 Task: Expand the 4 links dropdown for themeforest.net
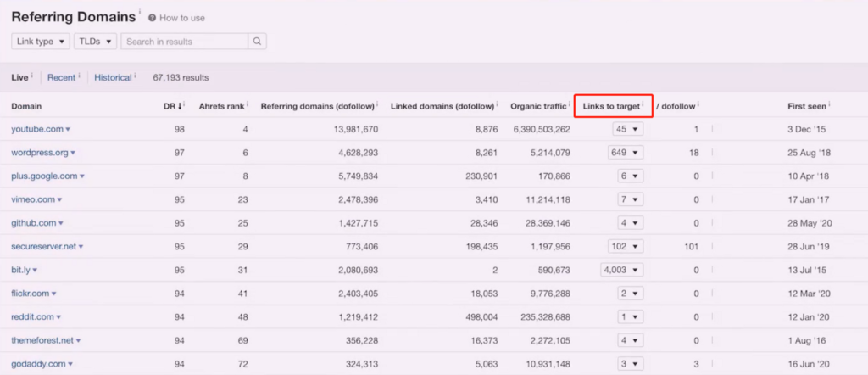coord(631,341)
